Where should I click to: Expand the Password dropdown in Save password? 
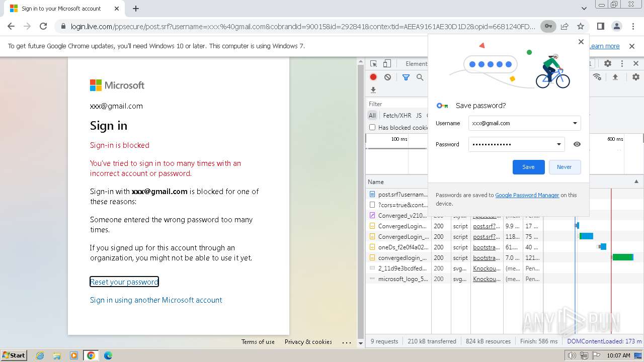click(558, 144)
